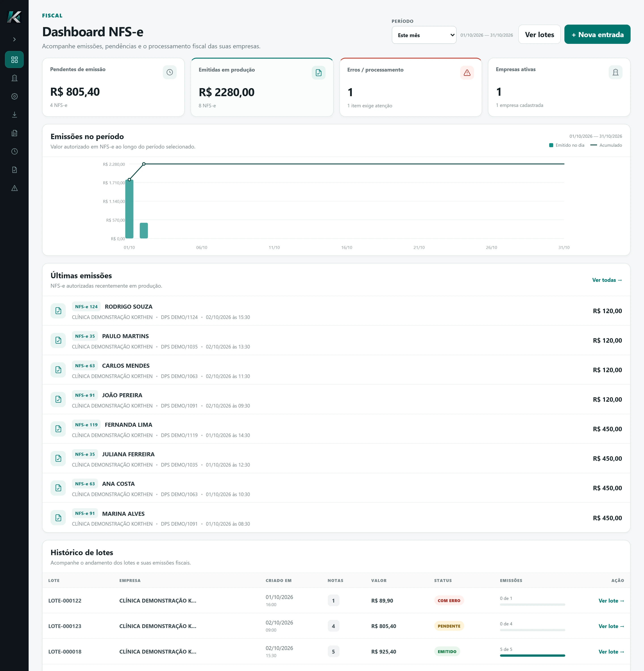Open the checked-file icon in the sidebar

(x=14, y=170)
